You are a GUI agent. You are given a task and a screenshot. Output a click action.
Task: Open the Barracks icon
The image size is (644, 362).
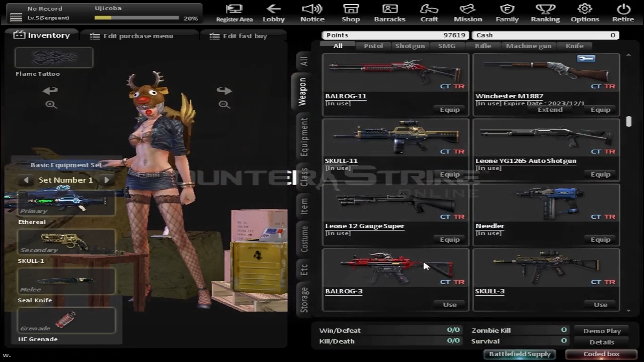click(x=389, y=13)
